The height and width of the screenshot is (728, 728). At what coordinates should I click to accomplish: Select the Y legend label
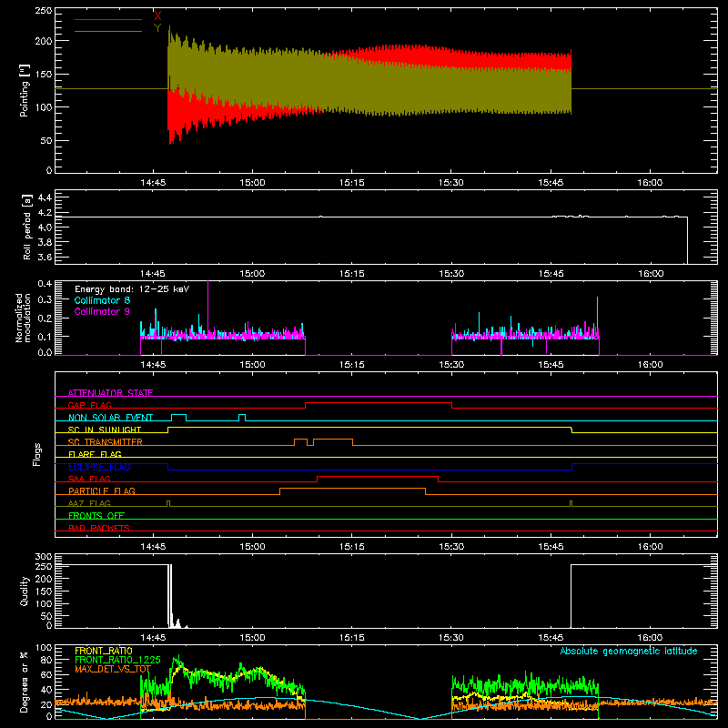pyautogui.click(x=157, y=28)
